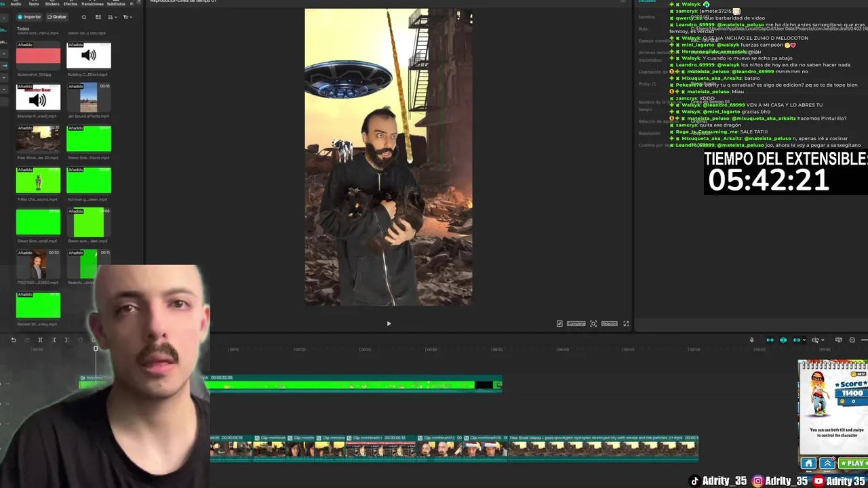Click the playhead handle on the timeline ruler
868x488 pixels.
96,348
